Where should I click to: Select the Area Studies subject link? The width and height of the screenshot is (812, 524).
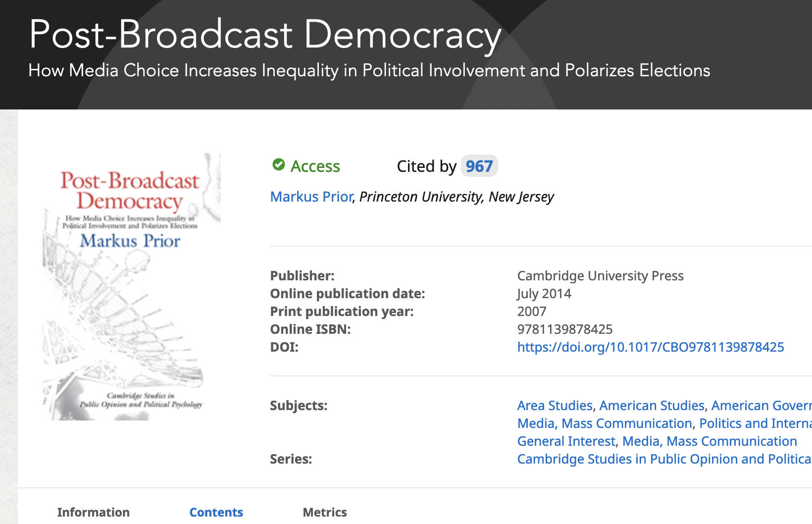tap(555, 406)
